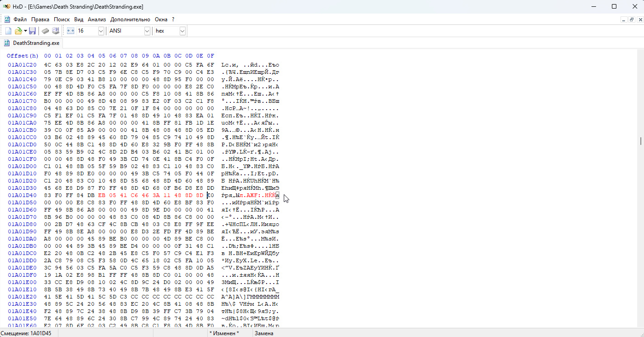This screenshot has height=337, width=644.
Task: Close the inner document window
Action: click(x=640, y=20)
